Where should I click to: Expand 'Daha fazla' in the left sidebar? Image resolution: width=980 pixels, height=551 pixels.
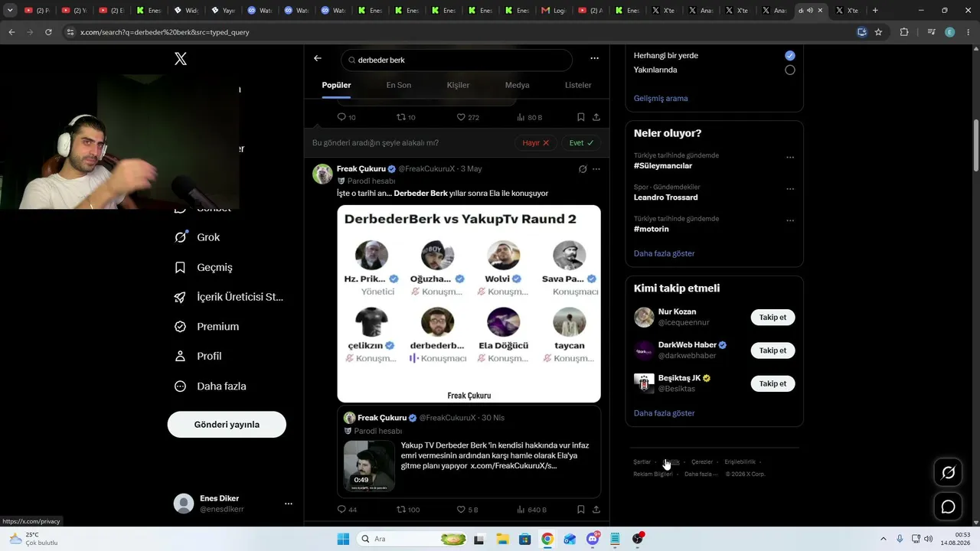(x=210, y=386)
